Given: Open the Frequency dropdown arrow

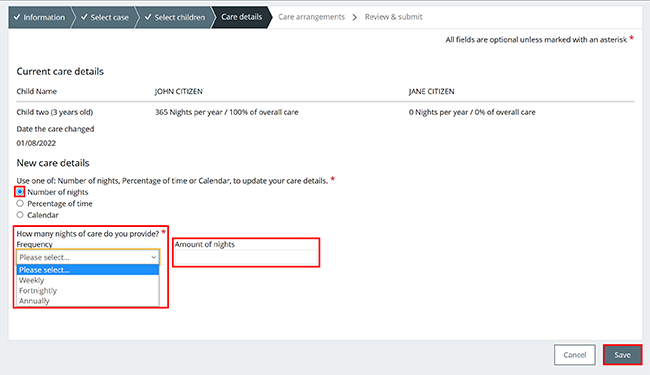Looking at the screenshot, I should [x=153, y=257].
